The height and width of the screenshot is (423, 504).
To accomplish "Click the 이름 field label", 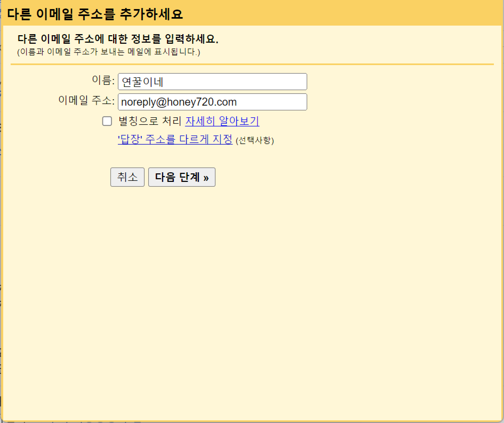I will 103,80.
